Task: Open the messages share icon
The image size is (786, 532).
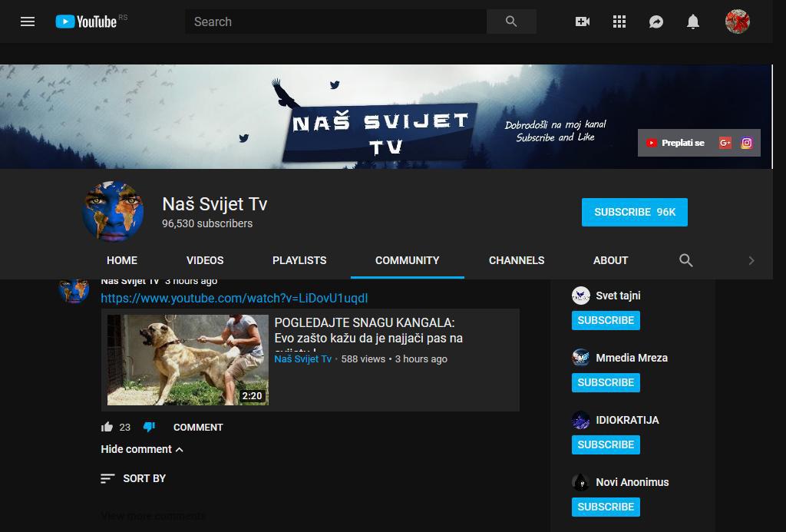Action: pyautogui.click(x=656, y=21)
